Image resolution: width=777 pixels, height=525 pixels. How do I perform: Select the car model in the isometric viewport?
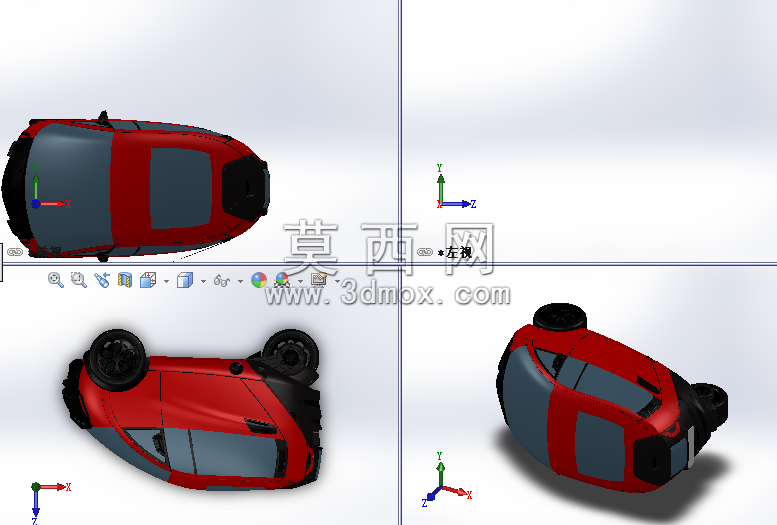click(x=612, y=399)
